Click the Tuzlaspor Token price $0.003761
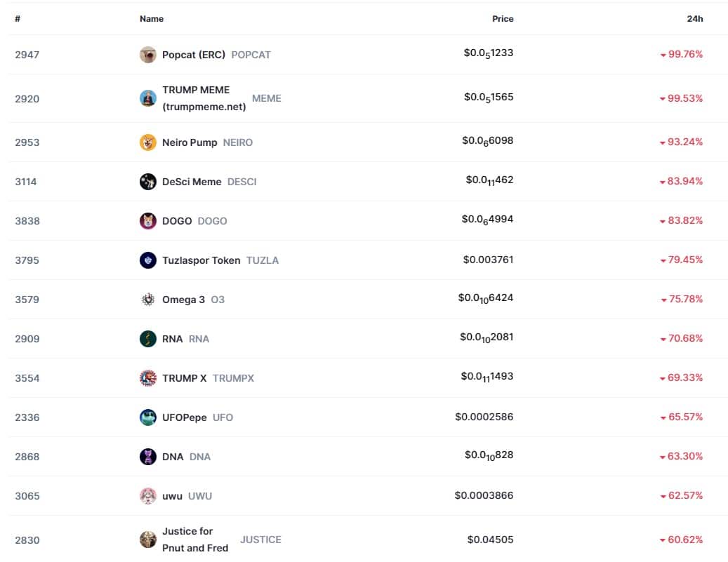The height and width of the screenshot is (562, 728). (488, 260)
